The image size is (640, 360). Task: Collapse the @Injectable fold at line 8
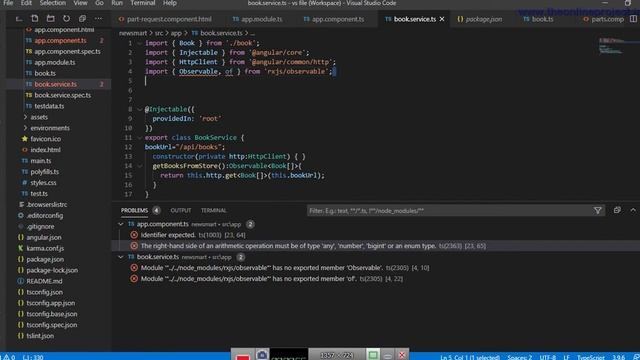pos(140,109)
